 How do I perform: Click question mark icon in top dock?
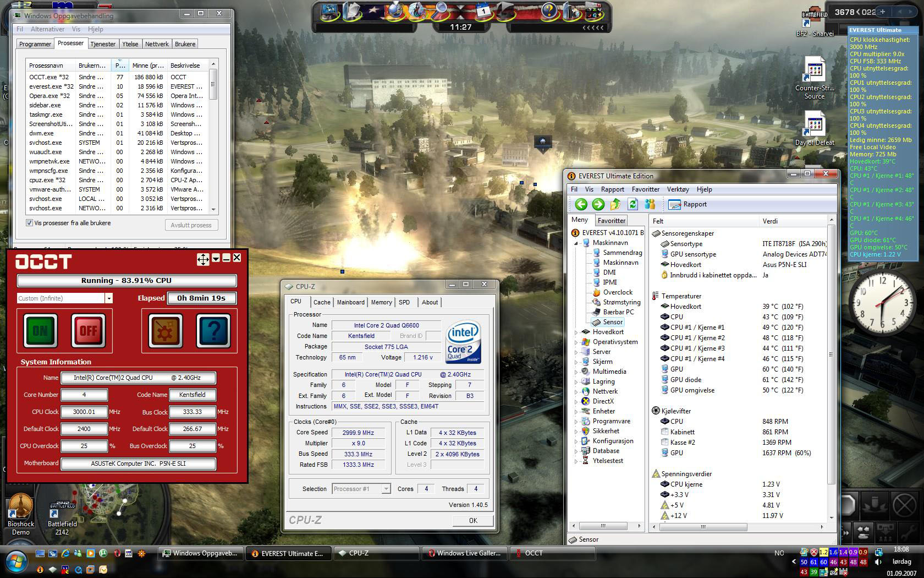coord(548,10)
